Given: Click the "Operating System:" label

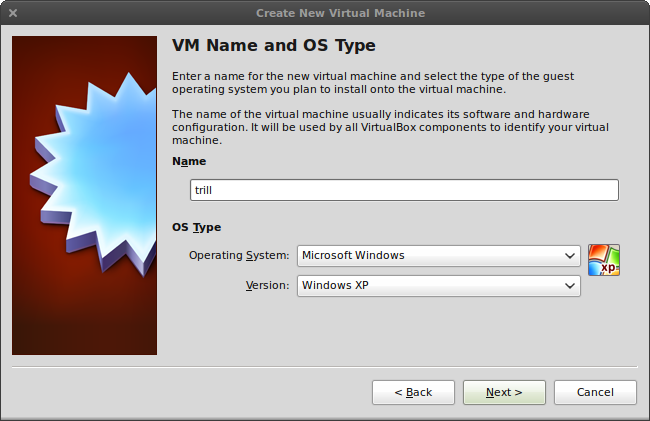Looking at the screenshot, I should point(239,256).
